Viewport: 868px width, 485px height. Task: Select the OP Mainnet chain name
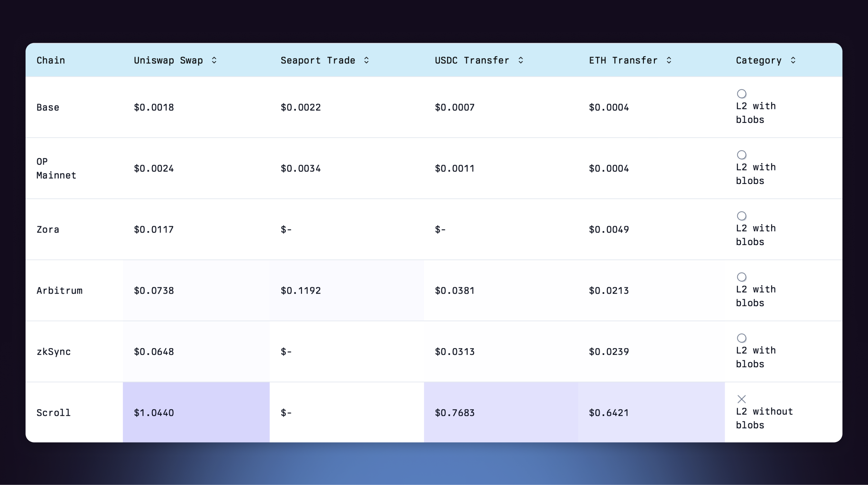(x=56, y=169)
